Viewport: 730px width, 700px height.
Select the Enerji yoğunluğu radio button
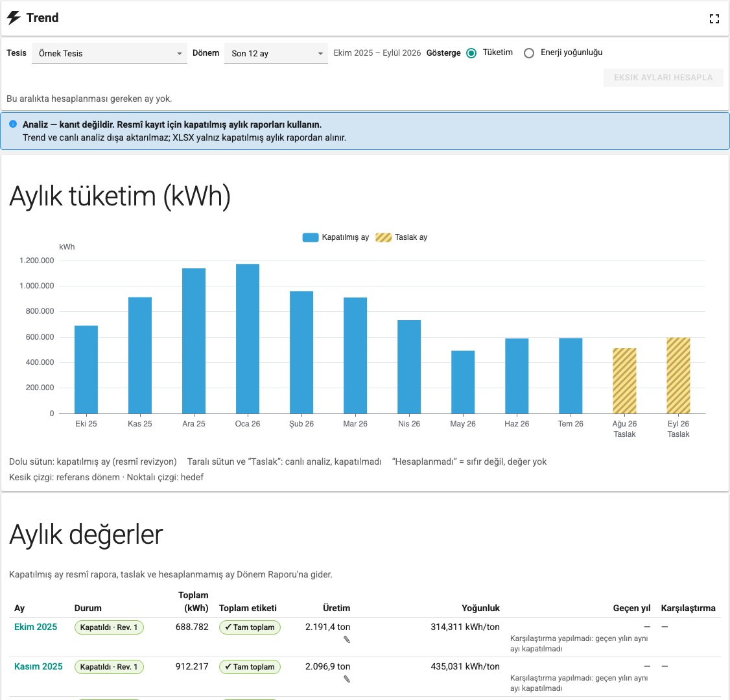(x=529, y=53)
